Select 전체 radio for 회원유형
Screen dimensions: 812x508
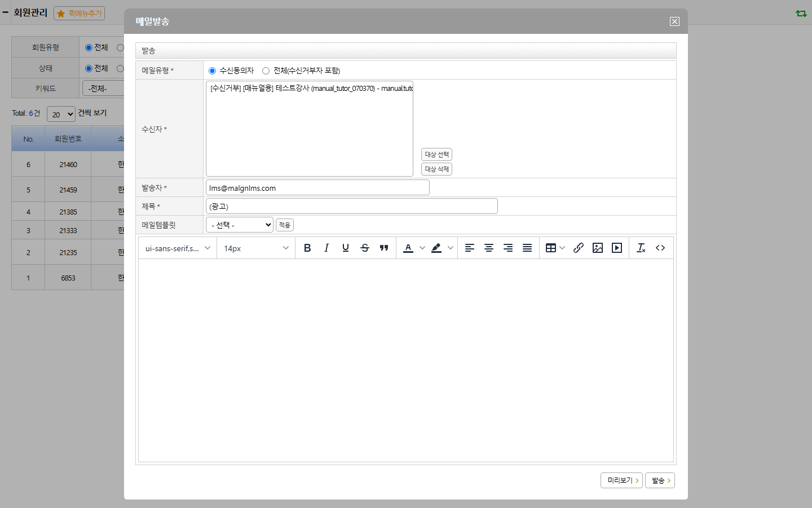(89, 47)
